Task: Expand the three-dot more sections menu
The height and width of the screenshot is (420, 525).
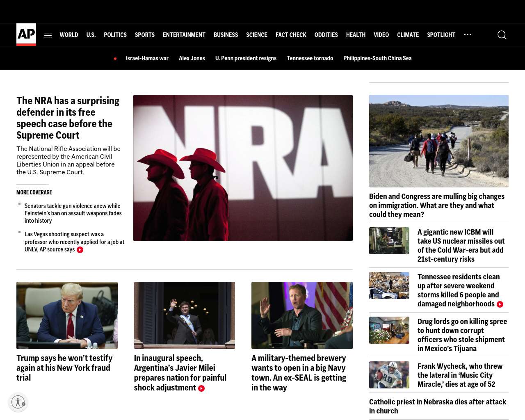Action: coord(468,34)
